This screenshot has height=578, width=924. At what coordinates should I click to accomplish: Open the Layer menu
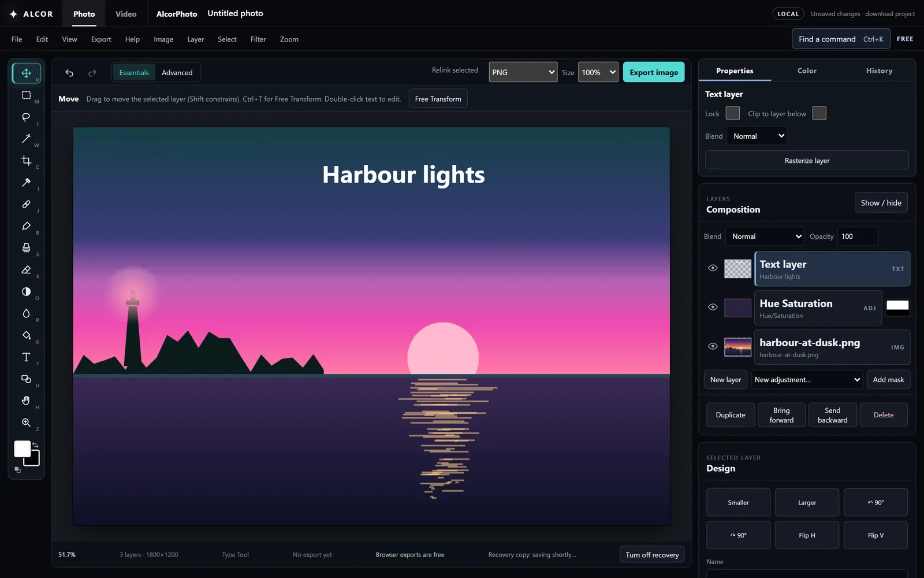196,39
